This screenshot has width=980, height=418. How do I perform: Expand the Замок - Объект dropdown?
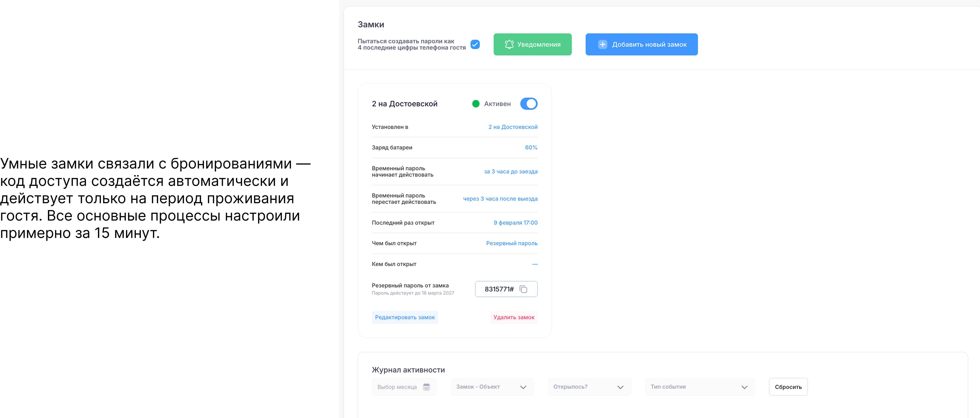pyautogui.click(x=492, y=387)
